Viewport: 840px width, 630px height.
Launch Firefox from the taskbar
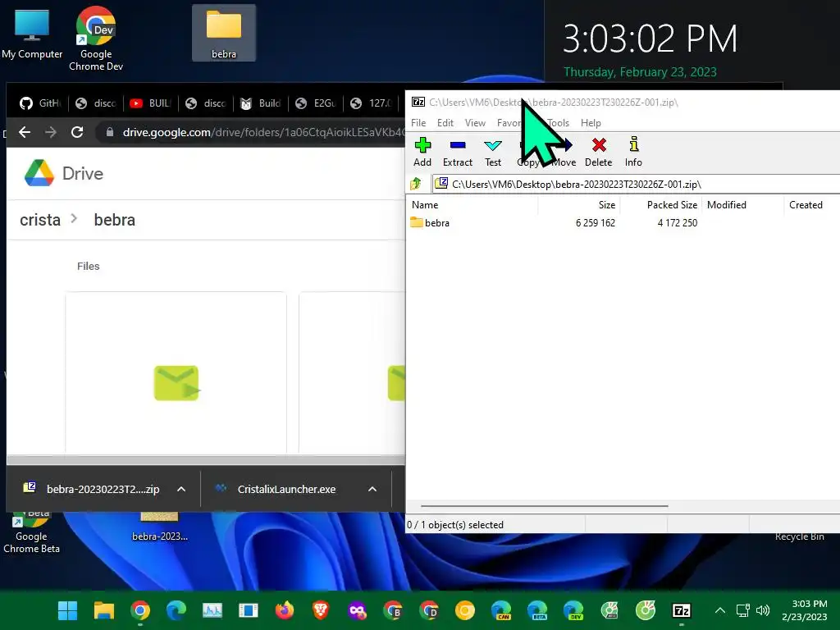pos(285,610)
